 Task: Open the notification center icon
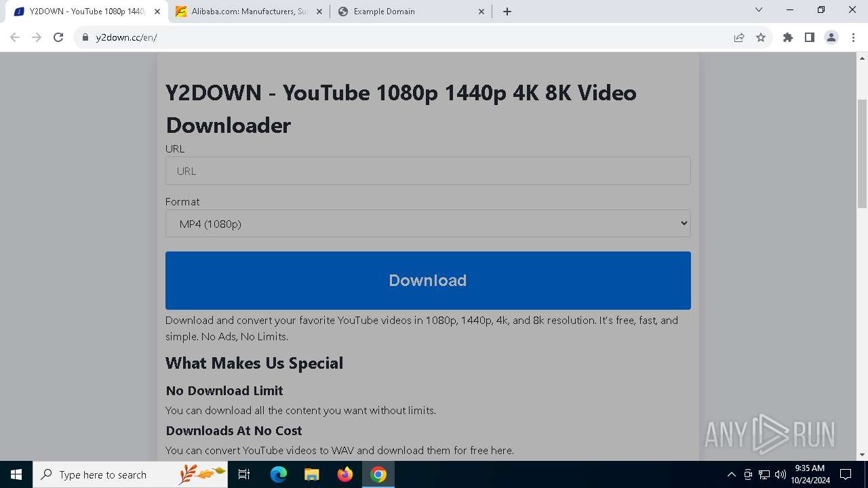coord(846,474)
